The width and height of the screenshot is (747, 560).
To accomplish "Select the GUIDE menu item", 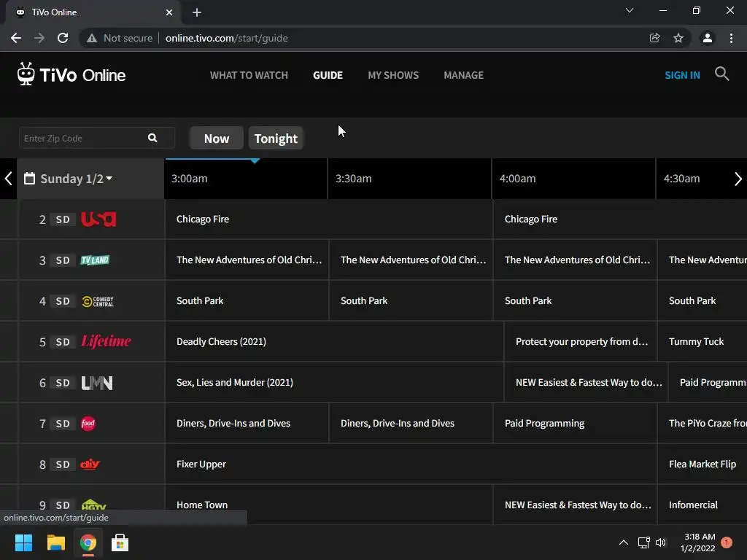I will (328, 75).
